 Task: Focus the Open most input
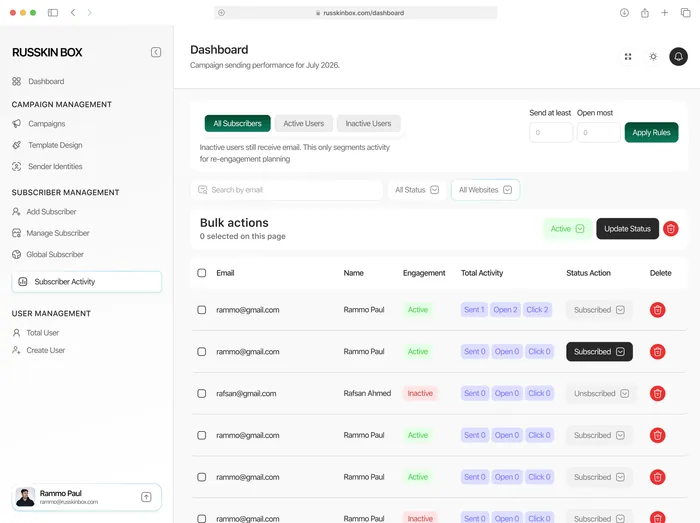tap(599, 133)
